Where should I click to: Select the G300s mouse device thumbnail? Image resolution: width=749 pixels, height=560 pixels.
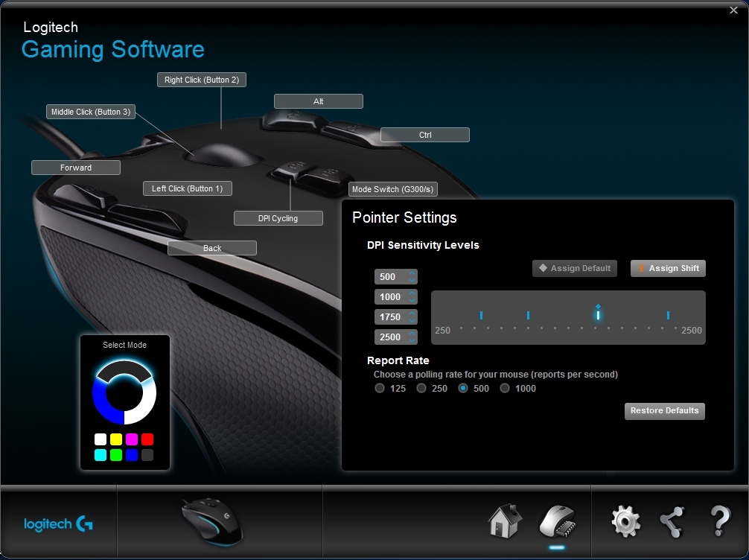213,521
